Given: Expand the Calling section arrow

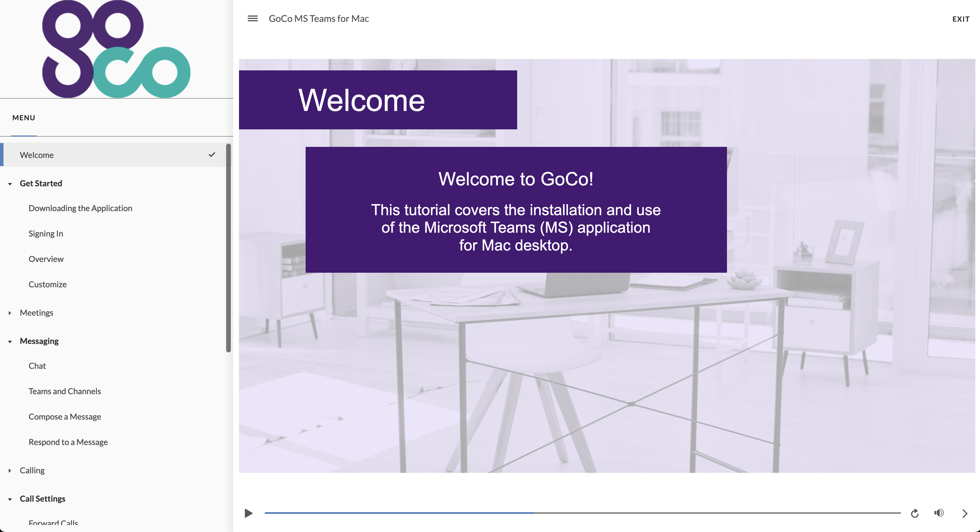Looking at the screenshot, I should click(10, 470).
